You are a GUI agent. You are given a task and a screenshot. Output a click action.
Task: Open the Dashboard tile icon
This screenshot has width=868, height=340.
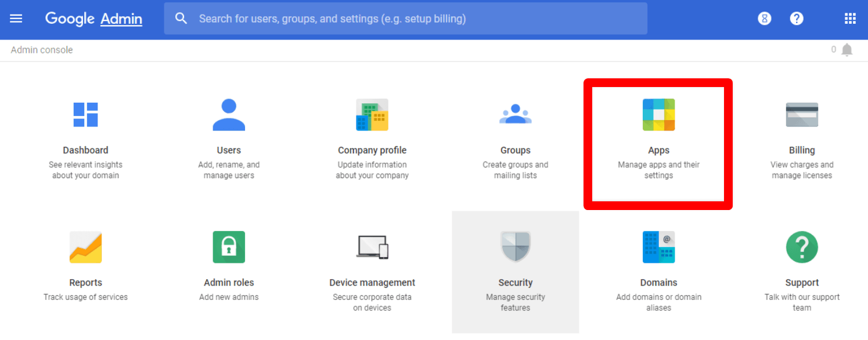click(x=85, y=114)
